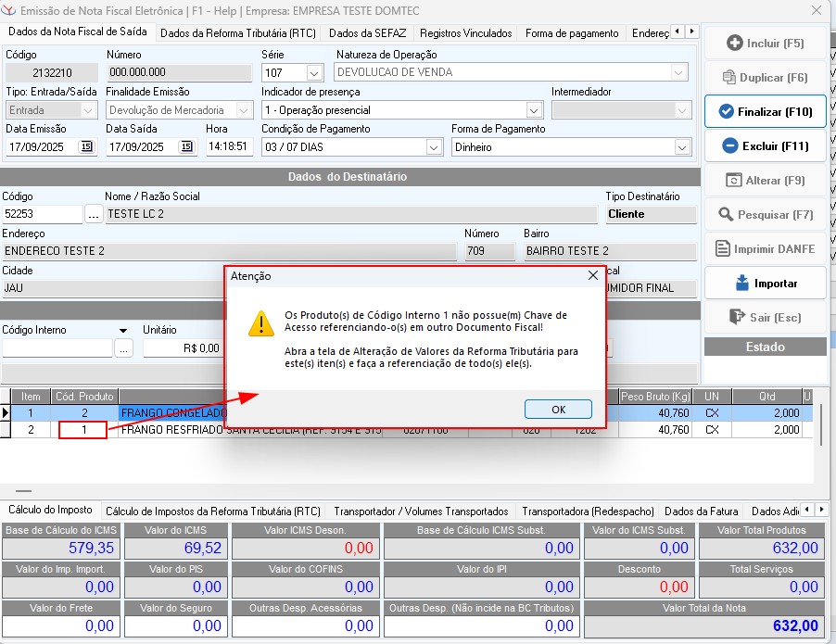Click the Importar button
The height and width of the screenshot is (644, 836).
coord(765,284)
